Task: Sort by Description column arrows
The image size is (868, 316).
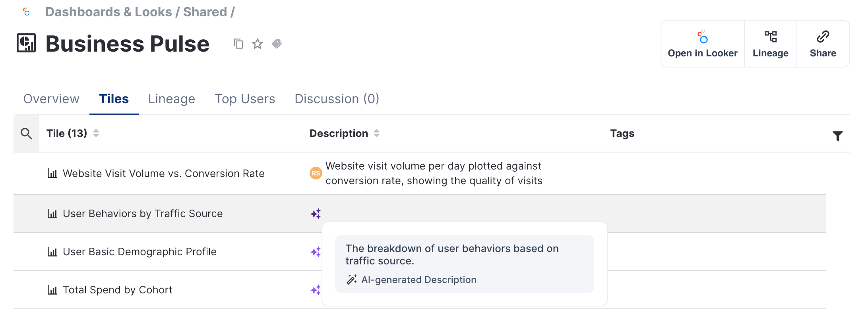Action: pos(377,133)
